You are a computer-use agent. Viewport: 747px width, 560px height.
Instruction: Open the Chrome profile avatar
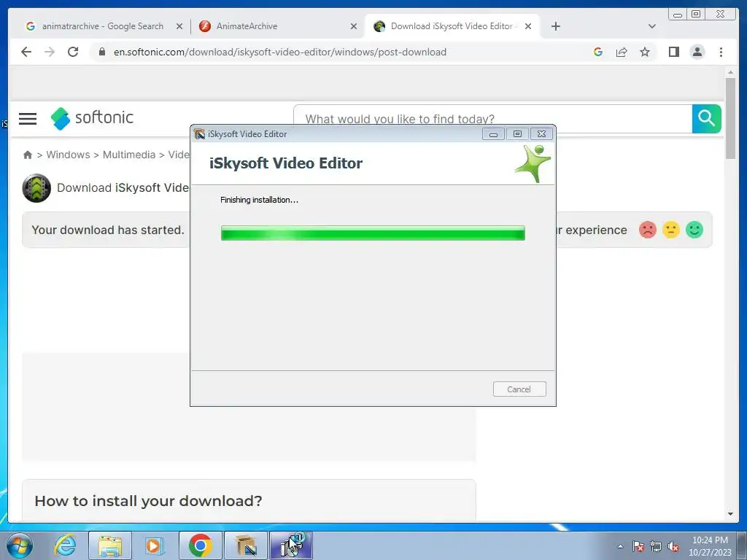697,52
